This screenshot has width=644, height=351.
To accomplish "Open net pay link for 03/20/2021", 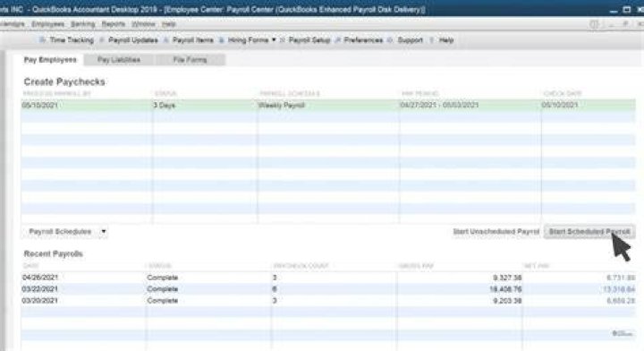I will tap(621, 301).
